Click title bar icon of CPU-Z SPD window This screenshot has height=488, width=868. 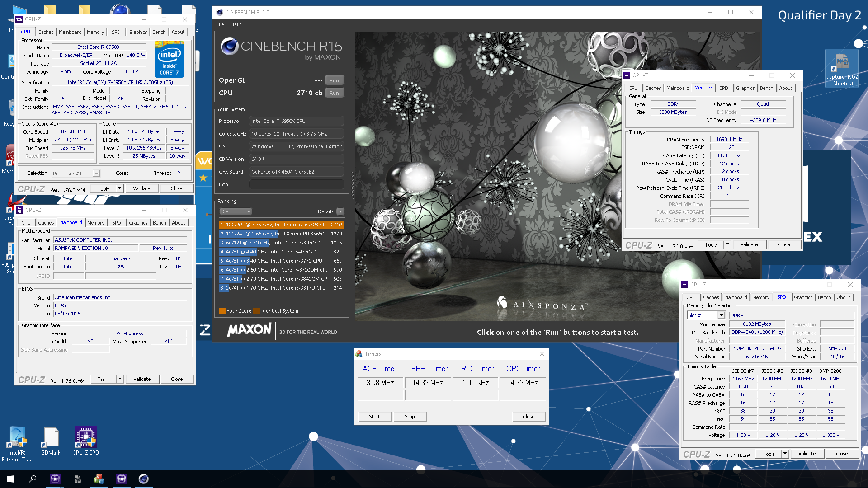[x=684, y=285]
